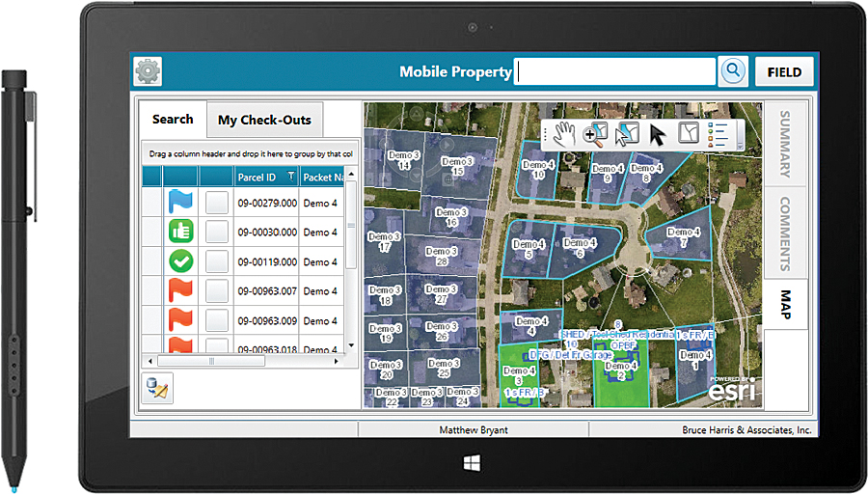Screen dimensions: 868x494
Task: Click the Matthew Bryant status bar entry
Action: coord(474,429)
